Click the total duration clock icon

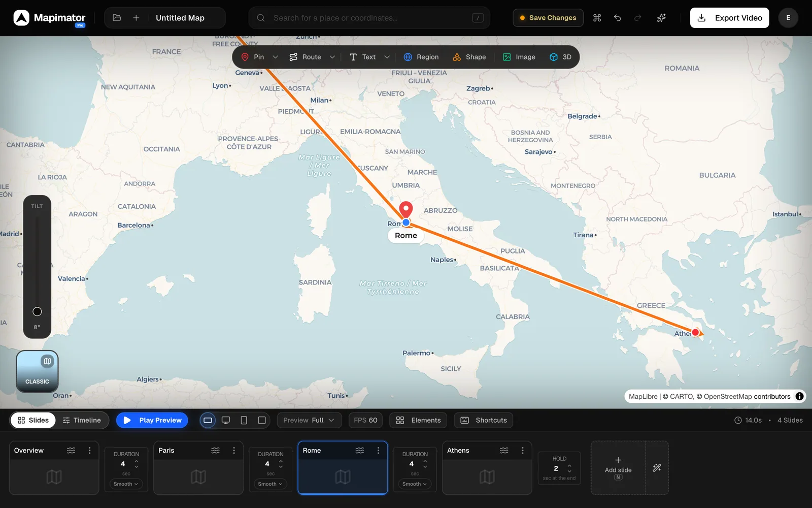(738, 420)
